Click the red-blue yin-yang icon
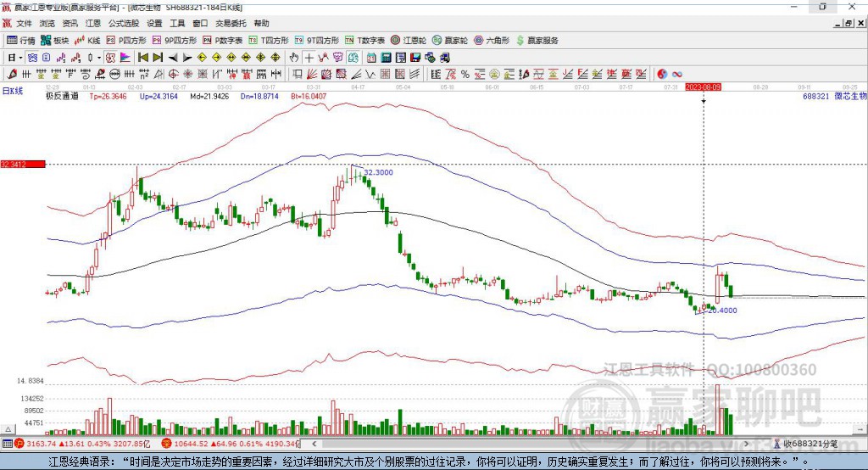The width and height of the screenshot is (868, 470). click(x=662, y=74)
